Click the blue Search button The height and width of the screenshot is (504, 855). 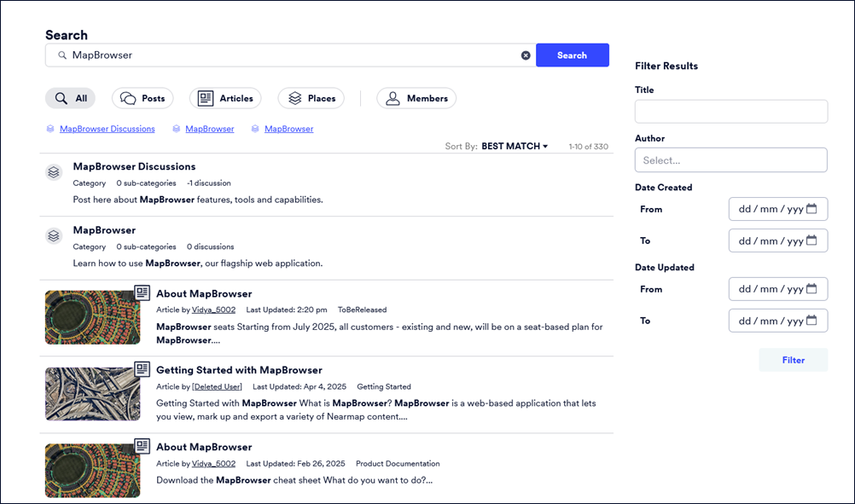coord(572,55)
